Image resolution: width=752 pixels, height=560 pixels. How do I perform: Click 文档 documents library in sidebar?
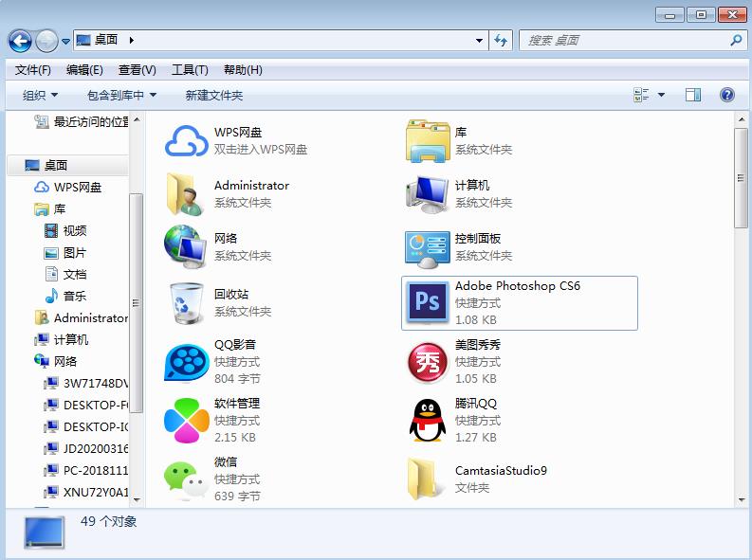pyautogui.click(x=65, y=274)
